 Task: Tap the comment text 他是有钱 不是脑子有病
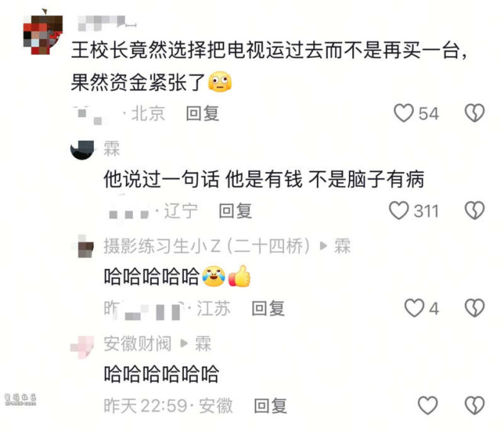pyautogui.click(x=325, y=179)
